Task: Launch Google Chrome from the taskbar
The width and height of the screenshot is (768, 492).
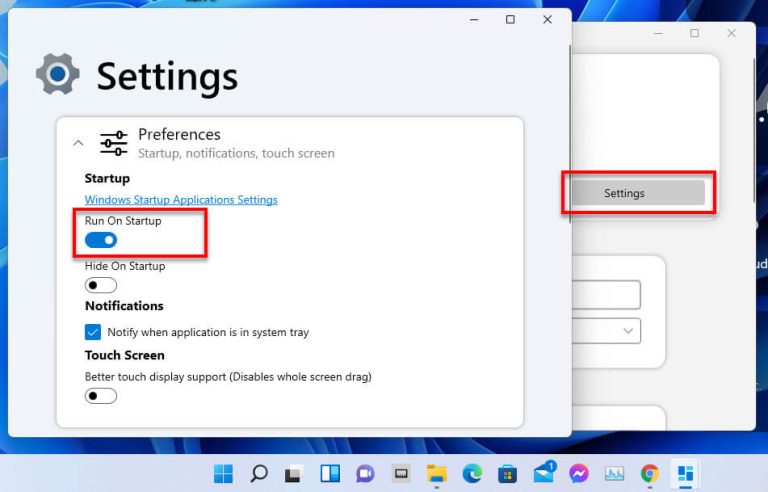Action: 650,473
